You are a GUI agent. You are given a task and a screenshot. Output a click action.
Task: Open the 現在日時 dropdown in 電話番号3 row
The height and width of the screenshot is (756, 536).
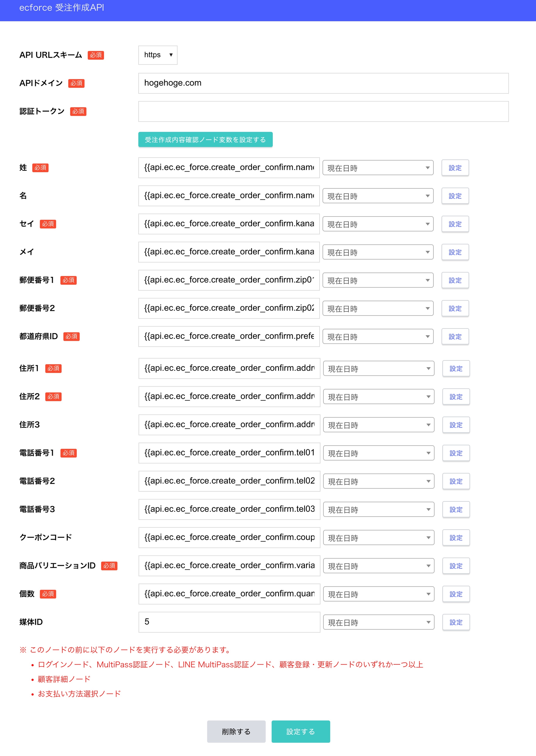379,510
